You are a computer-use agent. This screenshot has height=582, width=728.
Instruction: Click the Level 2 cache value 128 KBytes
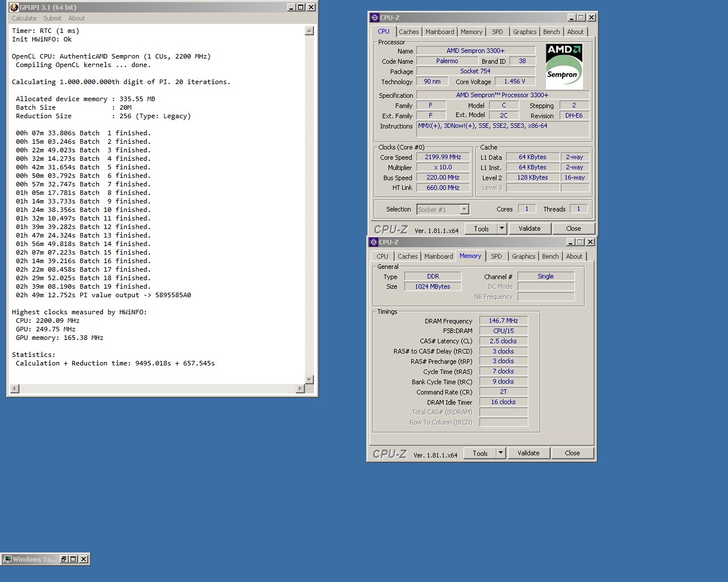coord(532,177)
